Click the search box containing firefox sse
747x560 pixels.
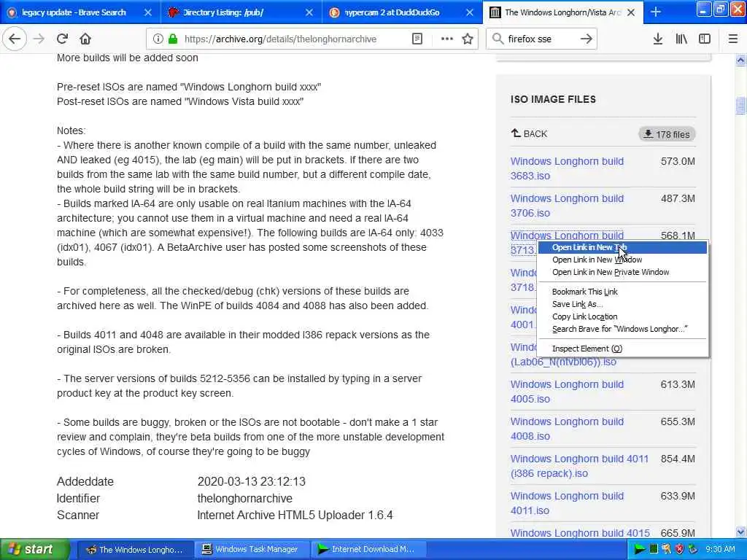tap(541, 39)
